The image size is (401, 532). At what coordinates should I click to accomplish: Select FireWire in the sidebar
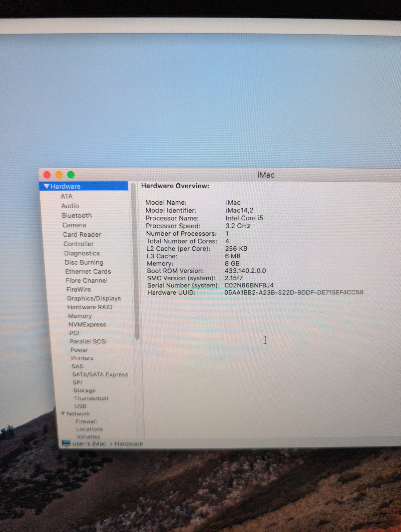tap(79, 290)
